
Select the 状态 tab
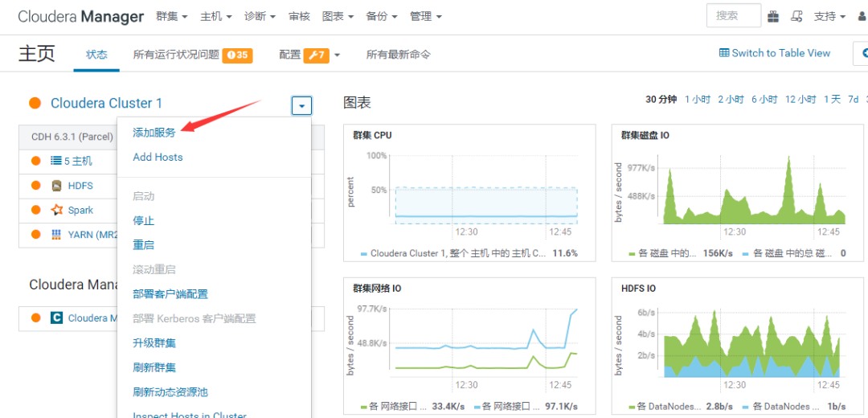[x=96, y=54]
